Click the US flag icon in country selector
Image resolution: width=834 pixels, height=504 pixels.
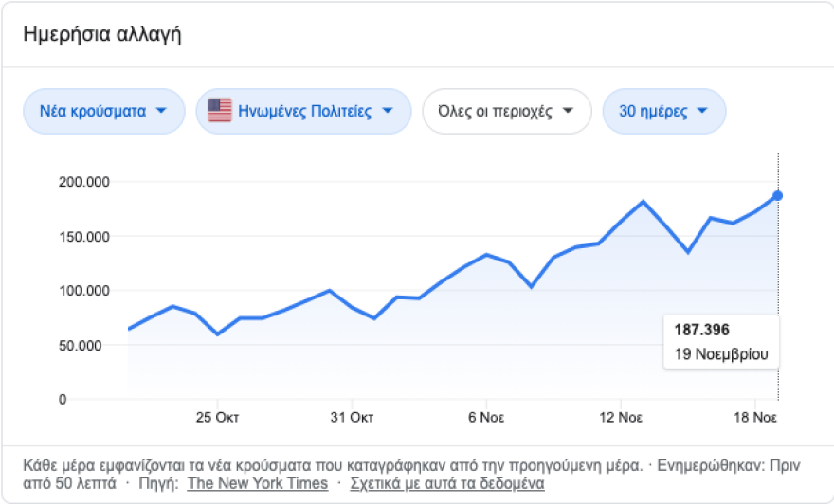point(220,111)
